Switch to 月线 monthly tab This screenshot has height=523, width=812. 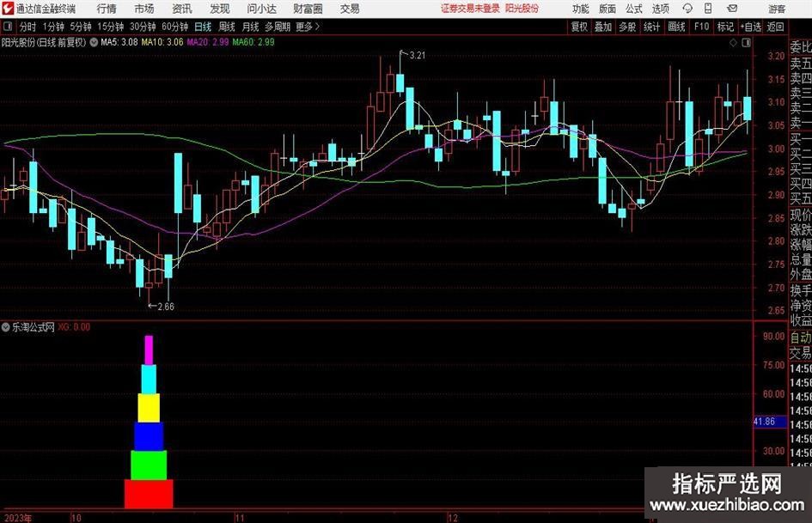click(x=251, y=27)
